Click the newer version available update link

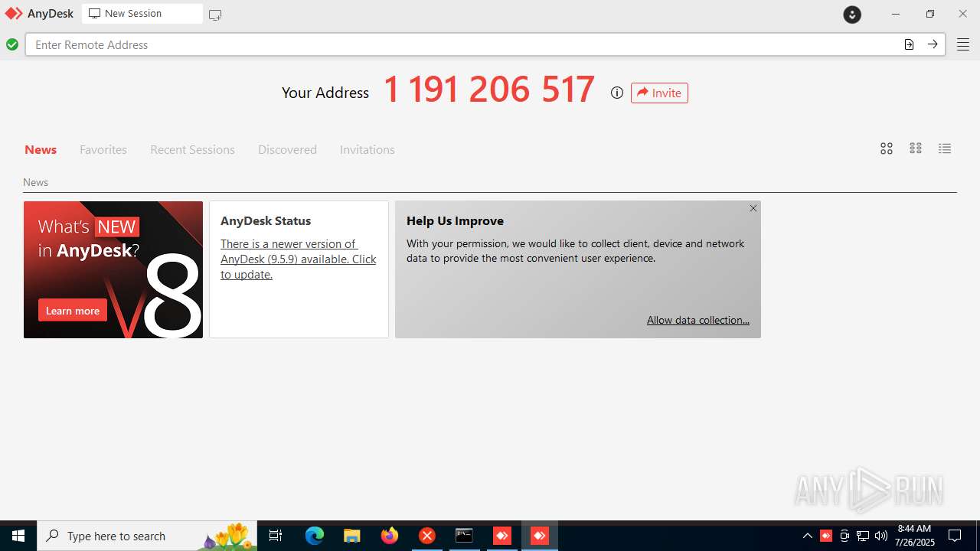pyautogui.click(x=299, y=259)
